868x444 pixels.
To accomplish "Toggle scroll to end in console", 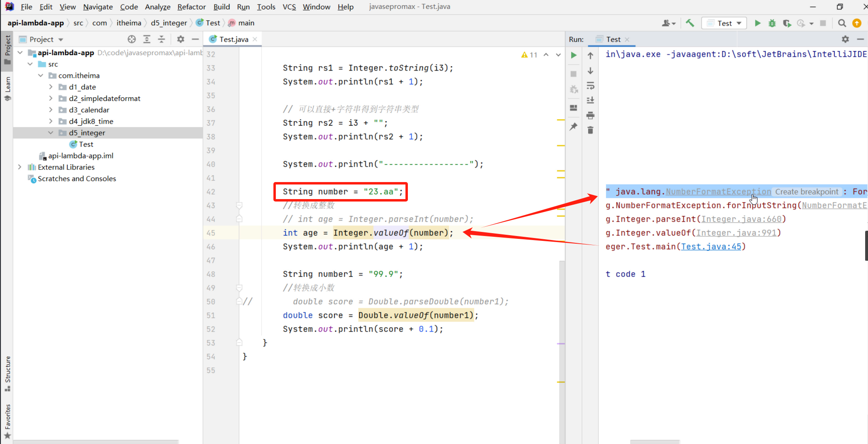I will tap(591, 100).
